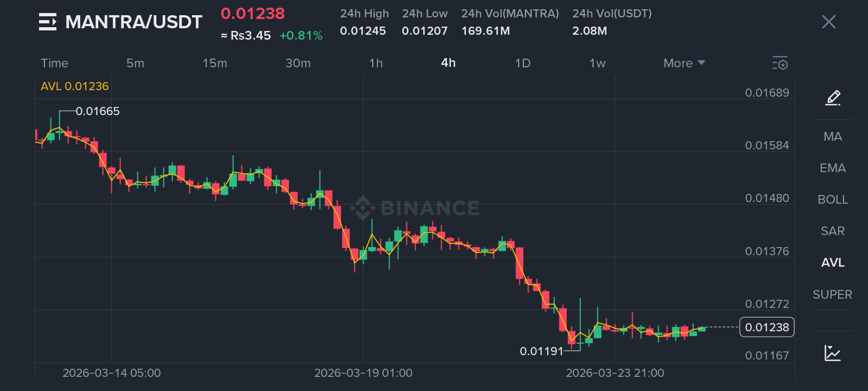This screenshot has height=391, width=868.
Task: Select the 1w interval
Action: pyautogui.click(x=597, y=63)
